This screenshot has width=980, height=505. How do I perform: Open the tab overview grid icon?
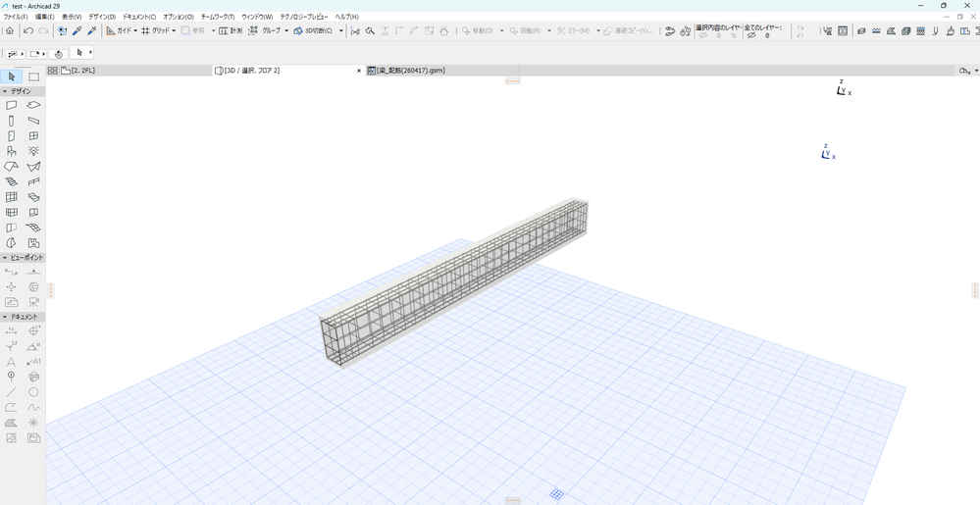(53, 71)
